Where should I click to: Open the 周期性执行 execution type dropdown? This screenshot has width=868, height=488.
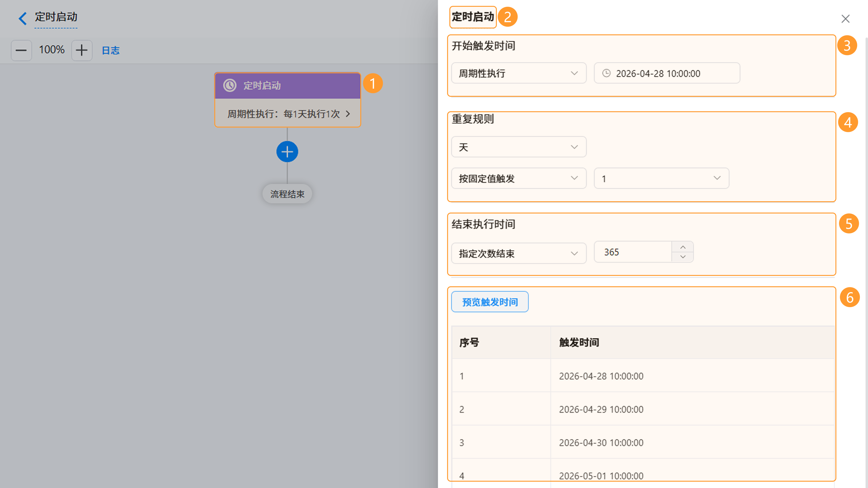pos(519,73)
